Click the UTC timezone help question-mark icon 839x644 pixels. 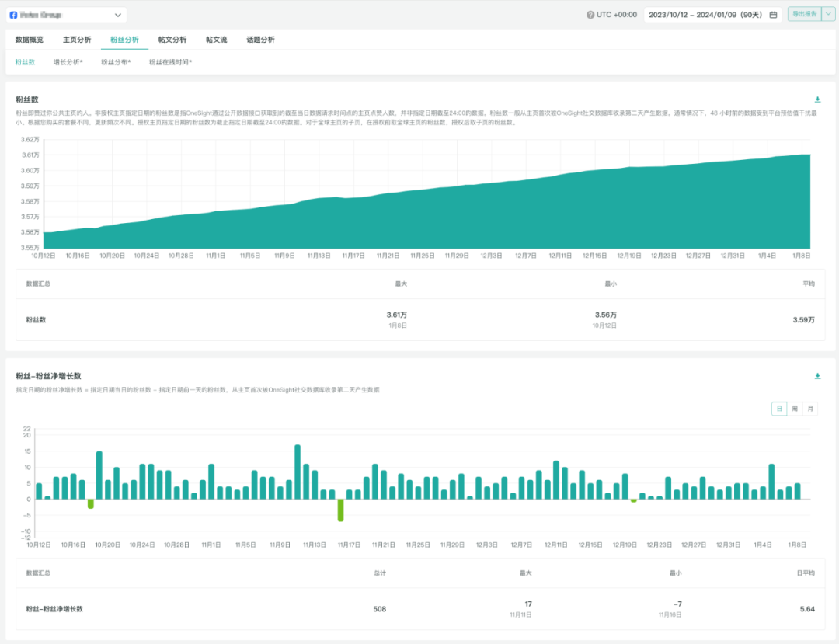(590, 15)
